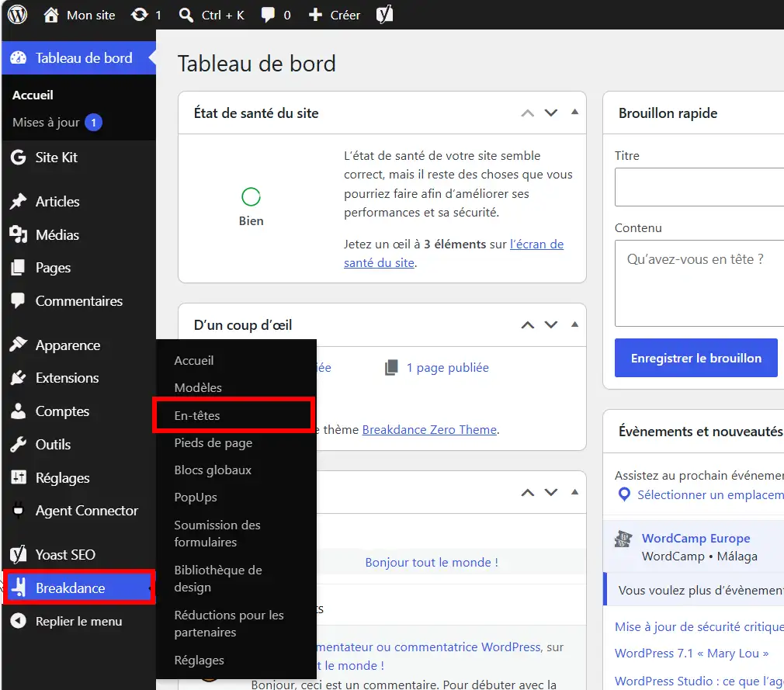Image resolution: width=784 pixels, height=690 pixels.
Task: Move État de santé du site widget down
Action: click(x=551, y=113)
